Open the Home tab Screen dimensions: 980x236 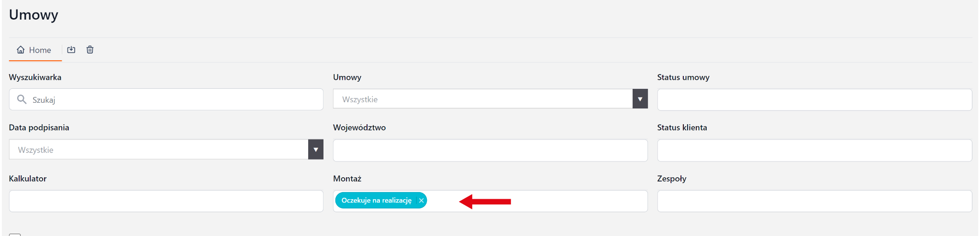[34, 50]
